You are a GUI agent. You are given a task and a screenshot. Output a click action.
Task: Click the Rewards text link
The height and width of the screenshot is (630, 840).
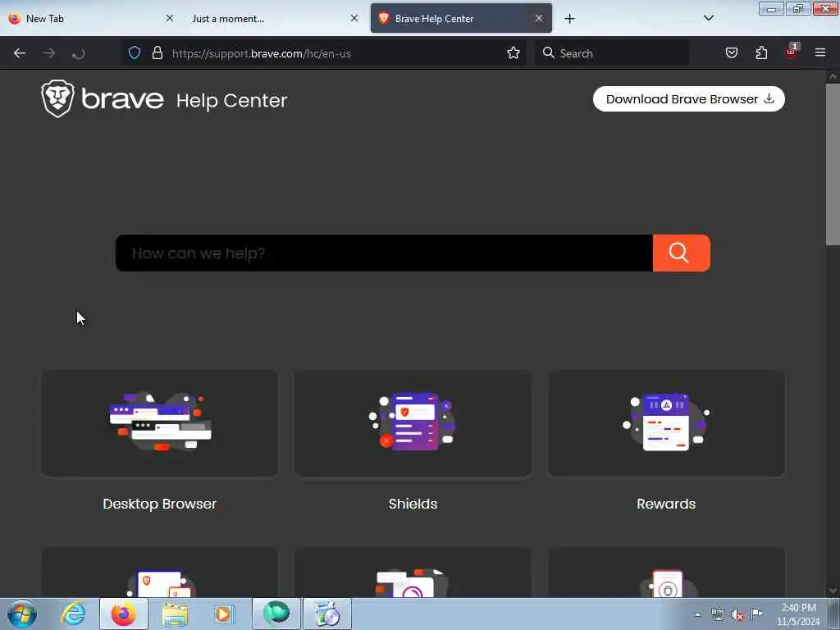click(666, 504)
